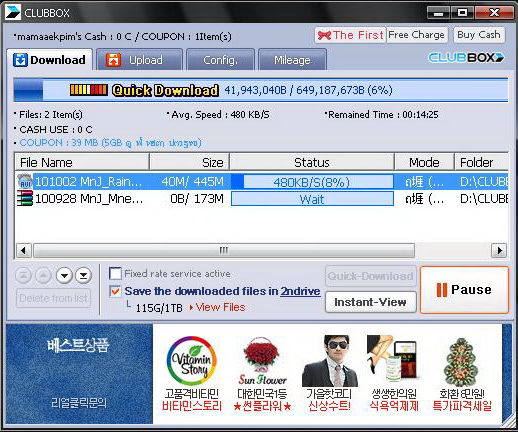This screenshot has height=432, width=518.
Task: Click the Folder column header
Action: point(481,162)
